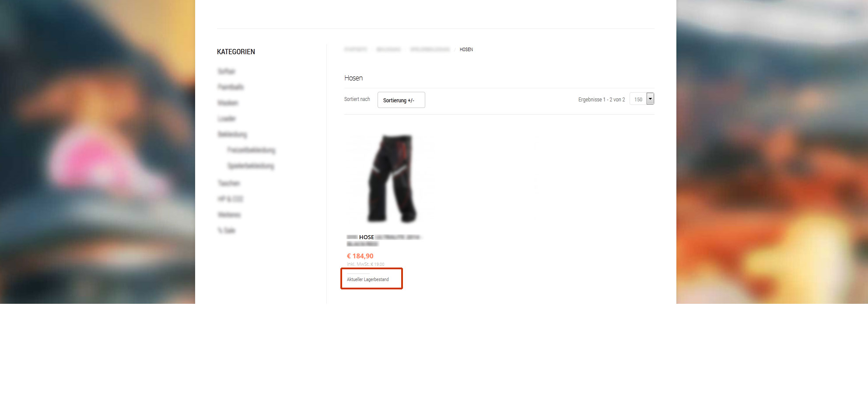The image size is (868, 393).
Task: Open the Paintballs category
Action: pos(231,87)
